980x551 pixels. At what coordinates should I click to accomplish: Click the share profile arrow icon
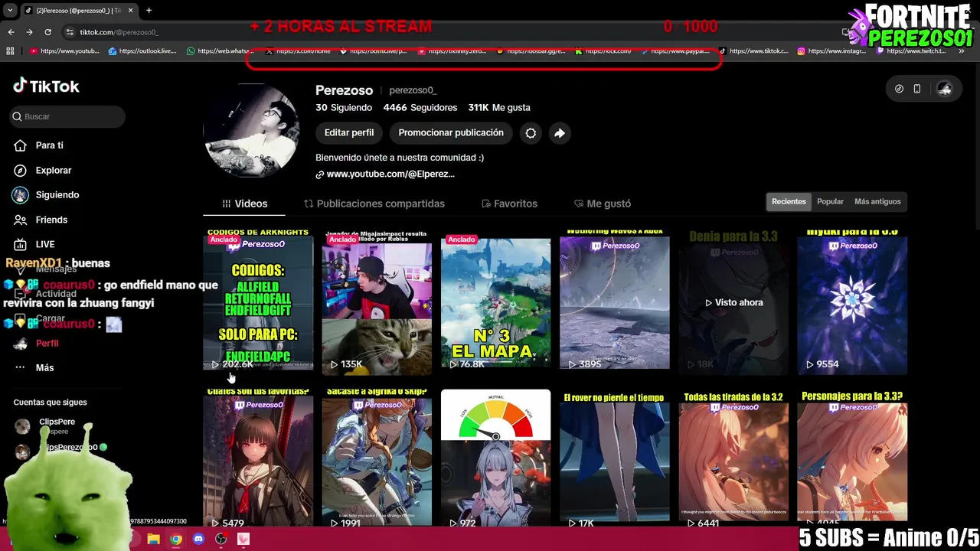coord(560,133)
